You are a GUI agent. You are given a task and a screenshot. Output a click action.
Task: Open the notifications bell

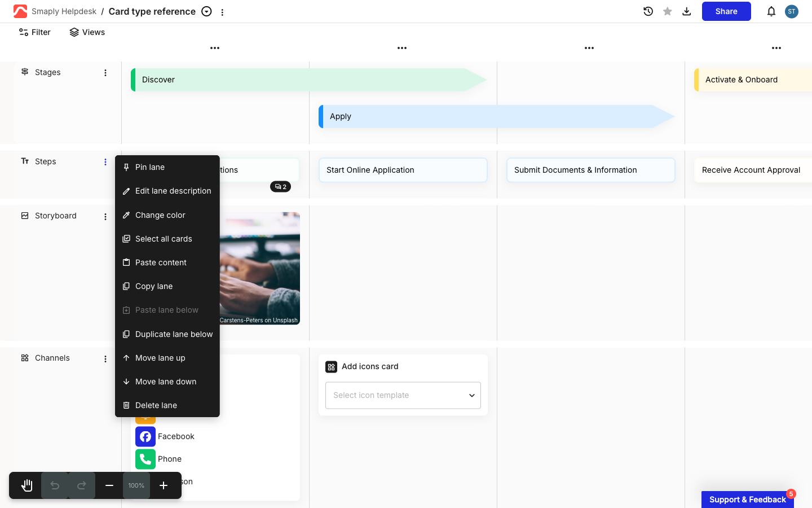(771, 11)
